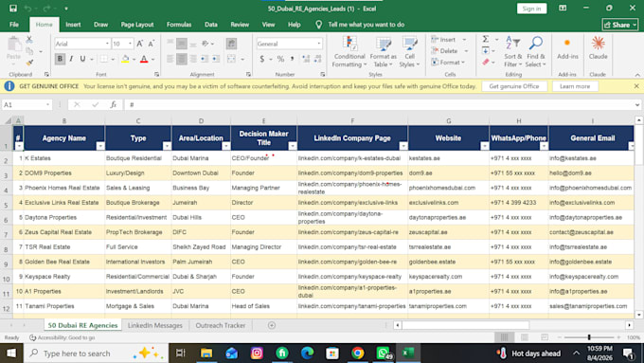Switch to Page Break Preview view
This screenshot has width=644, height=363.
tap(545, 337)
